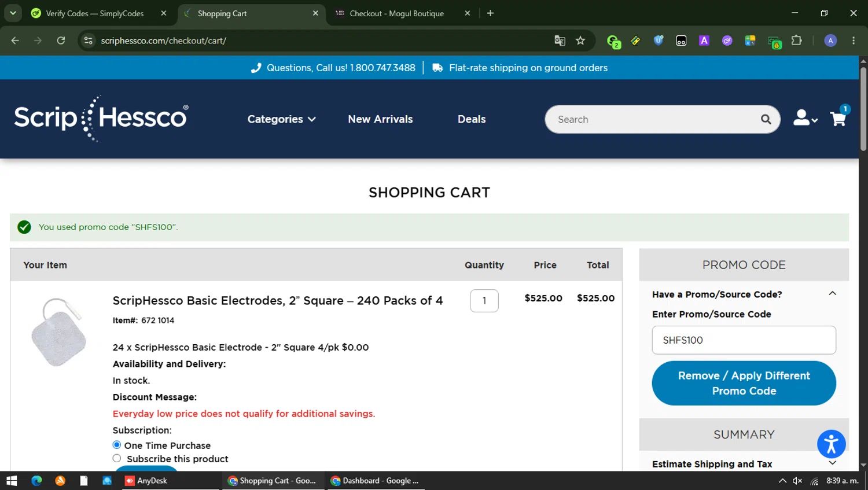Open New Arrivals menu item
868x490 pixels.
[x=380, y=119]
